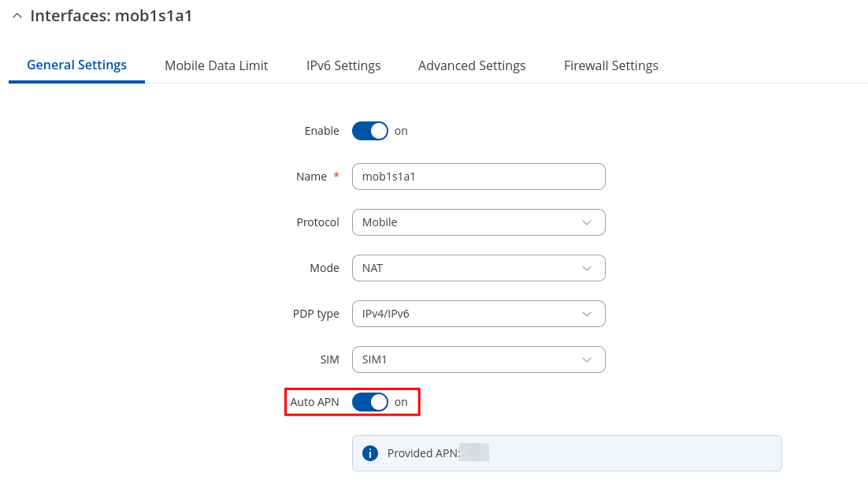Viewport: 868px width, 484px height.
Task: Select the Advanced Settings tab
Action: coord(472,66)
